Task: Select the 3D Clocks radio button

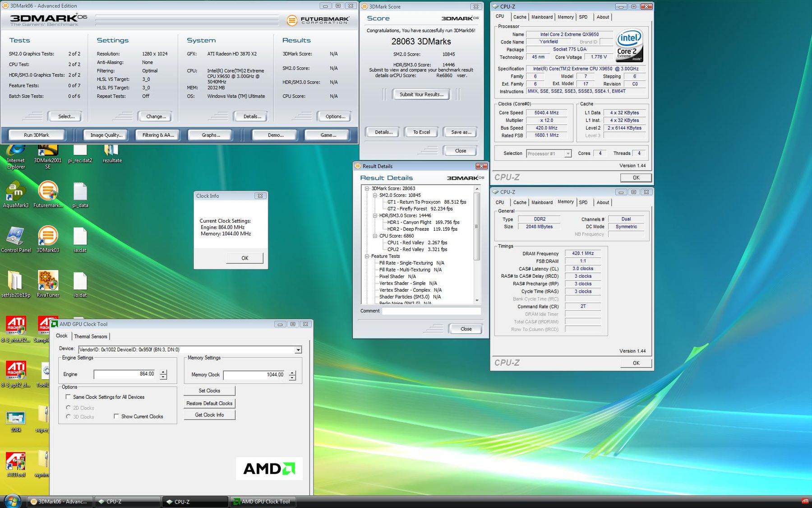Action: tap(69, 416)
